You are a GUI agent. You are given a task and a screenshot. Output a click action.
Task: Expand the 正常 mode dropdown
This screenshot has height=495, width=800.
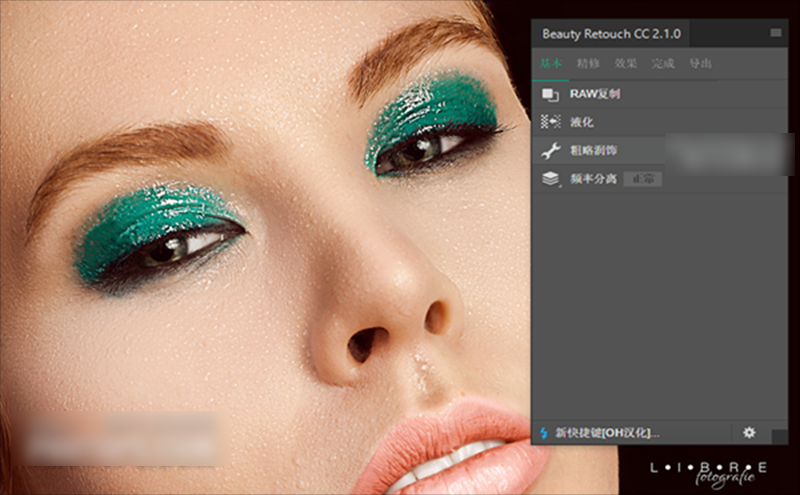642,179
